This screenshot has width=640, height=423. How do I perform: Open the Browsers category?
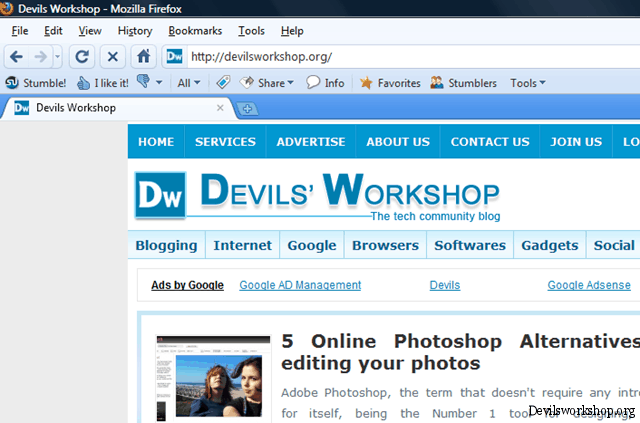click(x=385, y=245)
